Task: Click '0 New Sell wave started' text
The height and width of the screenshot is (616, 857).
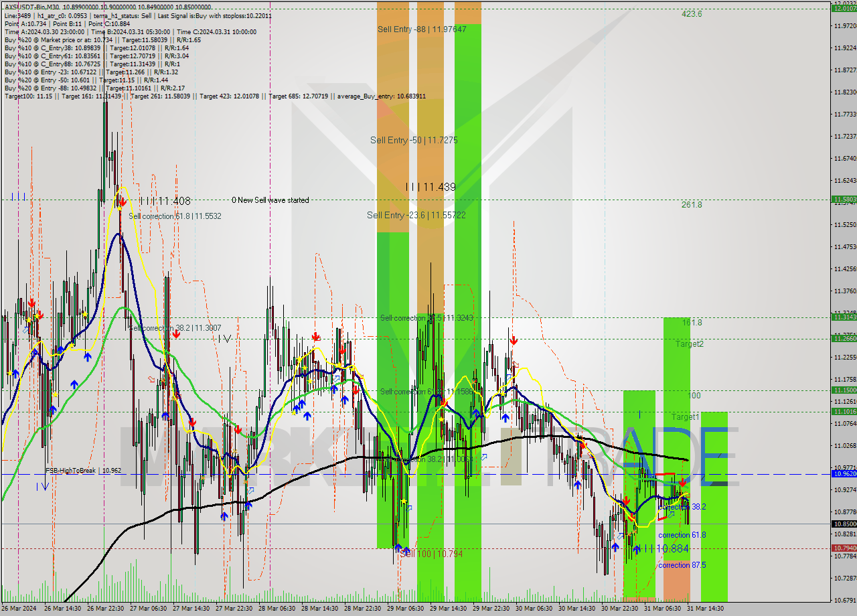Action: [x=270, y=200]
